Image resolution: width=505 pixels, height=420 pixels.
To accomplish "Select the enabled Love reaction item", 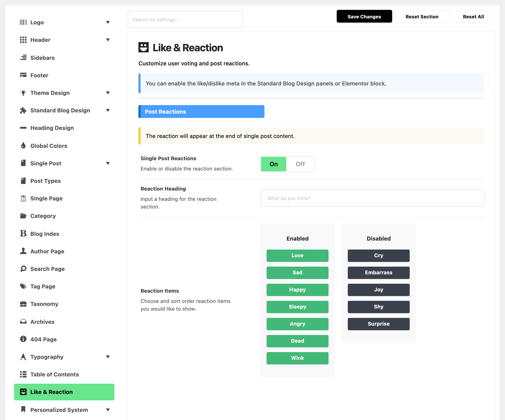I will pos(298,256).
